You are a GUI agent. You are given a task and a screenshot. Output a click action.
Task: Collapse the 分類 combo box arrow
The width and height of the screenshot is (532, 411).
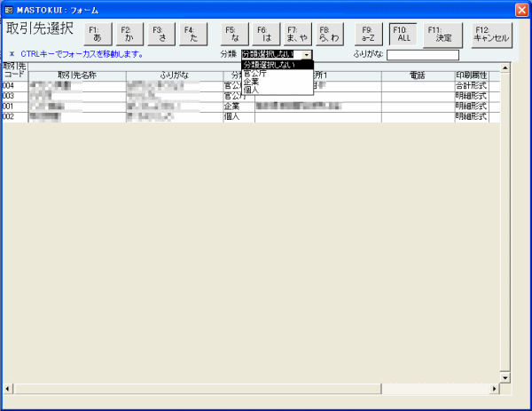click(x=307, y=55)
